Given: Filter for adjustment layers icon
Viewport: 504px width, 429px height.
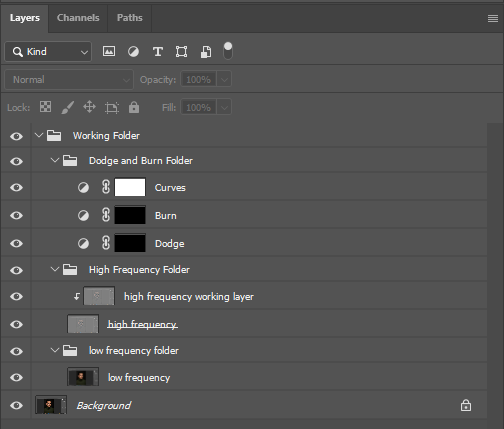Looking at the screenshot, I should coord(133,52).
